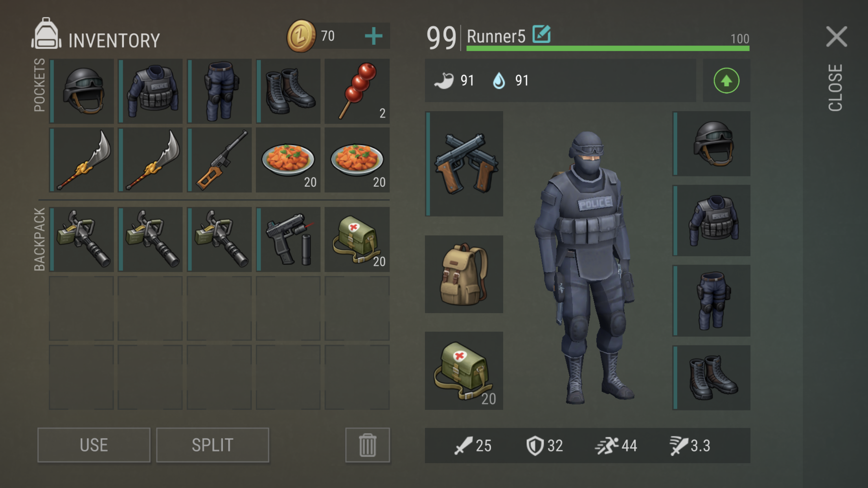
Task: Select the pistol with silencer in backpack
Action: click(288, 240)
